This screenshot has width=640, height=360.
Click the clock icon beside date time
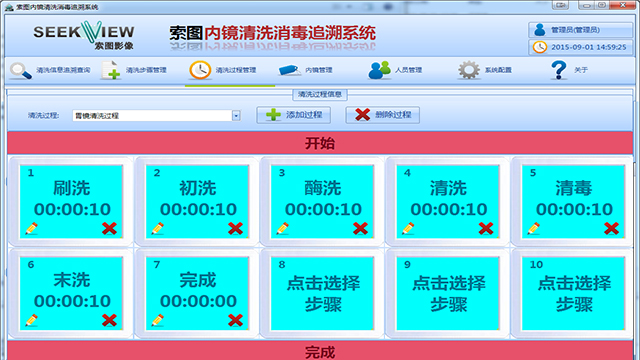[540, 47]
